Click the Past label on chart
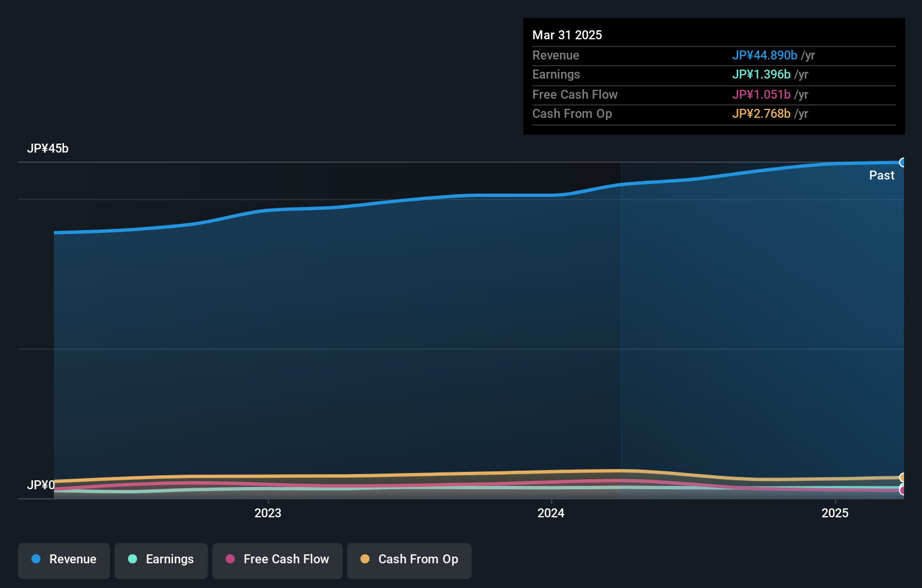 (882, 175)
